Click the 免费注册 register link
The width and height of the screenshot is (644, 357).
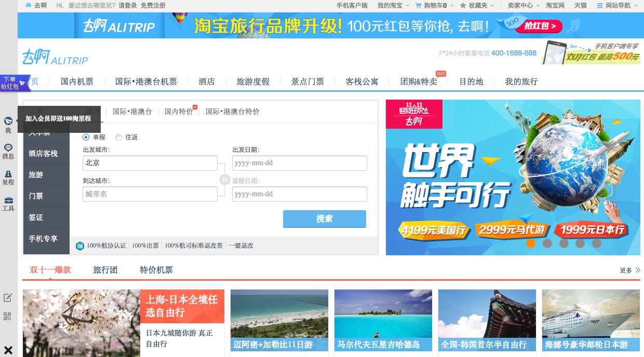[x=153, y=5]
